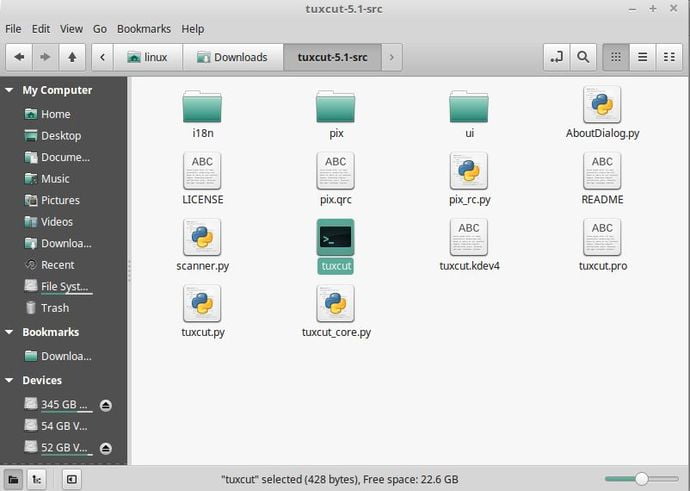Select tuxcut.pro file
This screenshot has width=690, height=491.
coord(602,246)
